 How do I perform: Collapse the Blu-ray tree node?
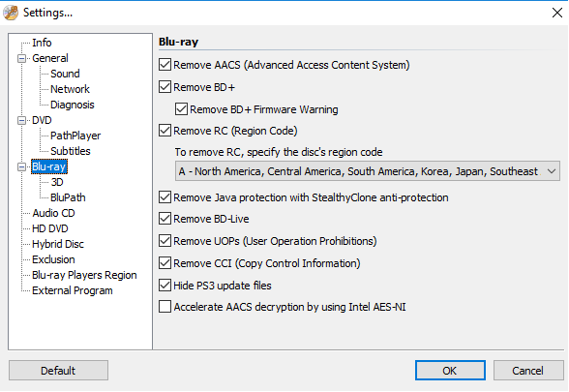[x=21, y=166]
